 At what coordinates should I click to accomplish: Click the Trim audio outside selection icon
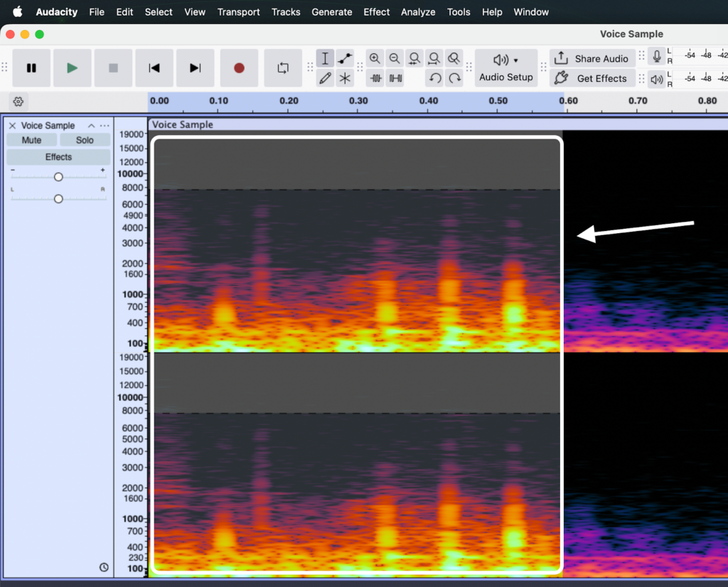click(x=376, y=78)
